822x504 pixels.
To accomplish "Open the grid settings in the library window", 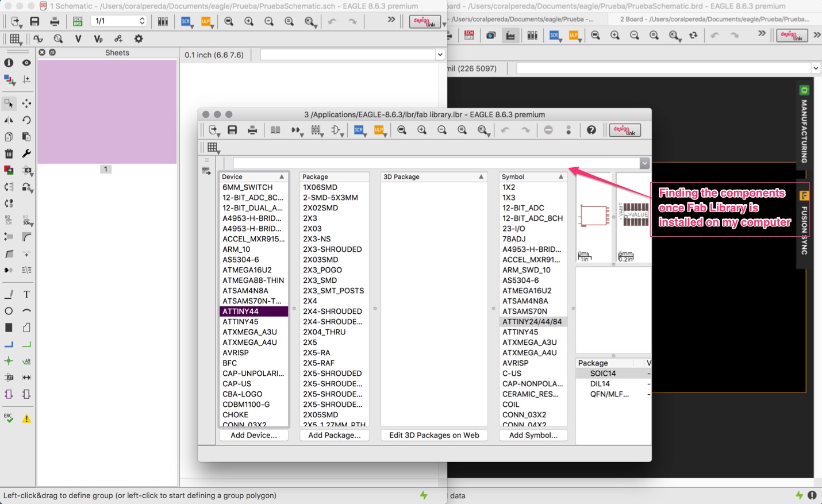I will [213, 148].
